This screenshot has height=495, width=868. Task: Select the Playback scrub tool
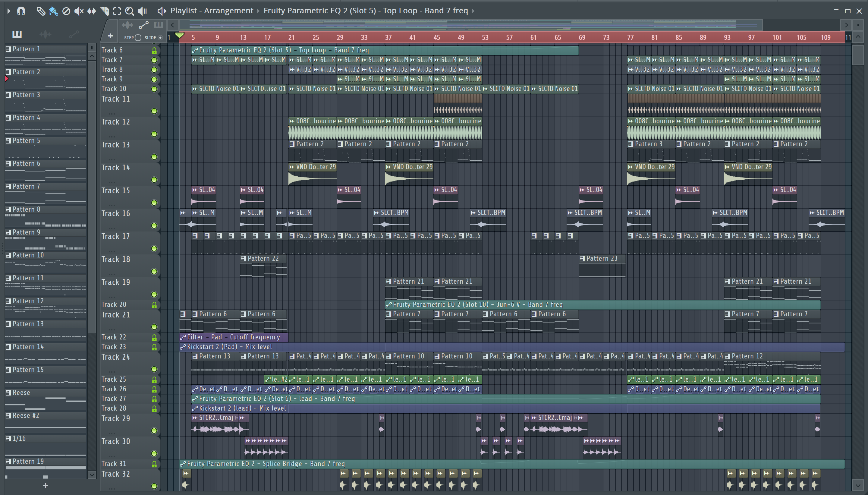click(x=142, y=11)
